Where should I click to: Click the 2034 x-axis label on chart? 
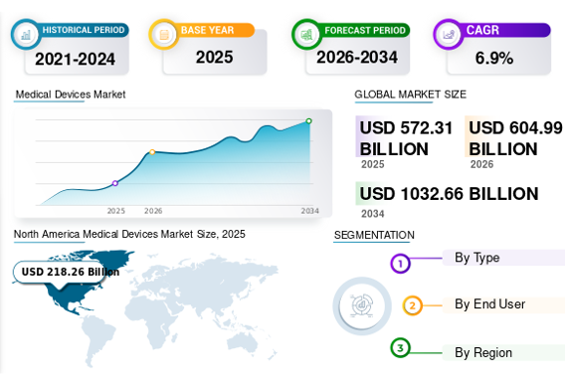(x=310, y=211)
